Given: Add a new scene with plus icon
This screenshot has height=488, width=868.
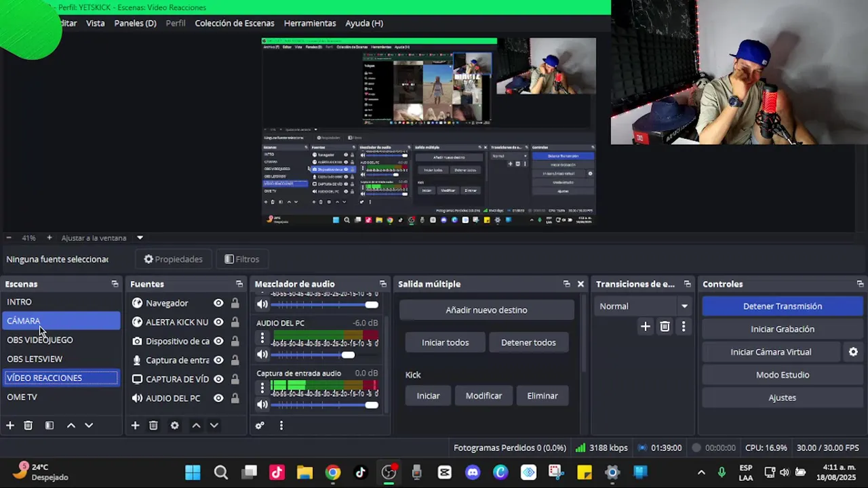Looking at the screenshot, I should click(x=10, y=426).
